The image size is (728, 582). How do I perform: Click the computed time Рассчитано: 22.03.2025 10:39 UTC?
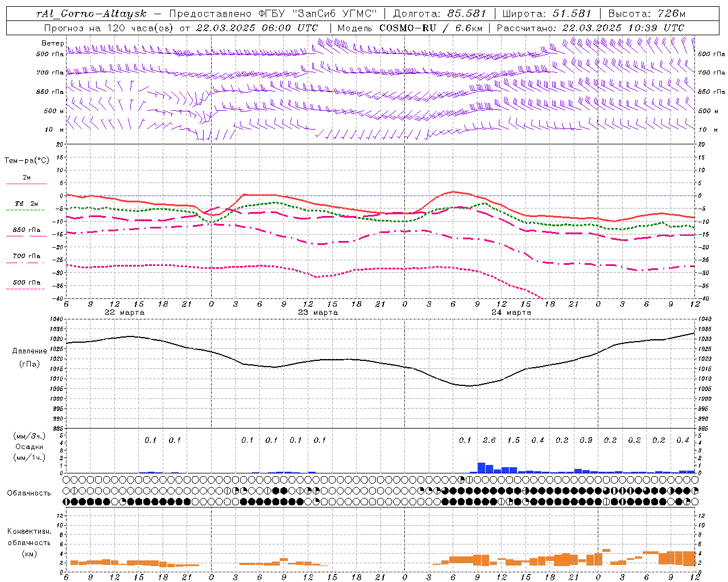coord(590,28)
